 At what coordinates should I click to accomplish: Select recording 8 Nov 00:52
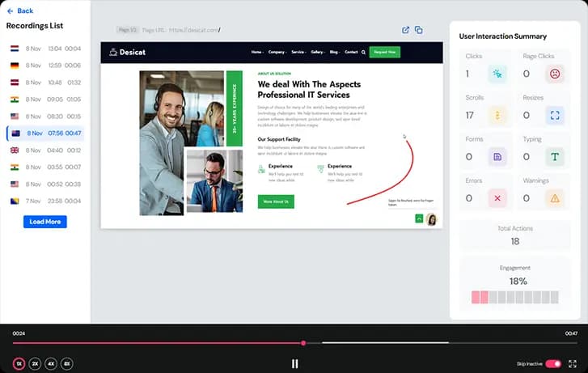click(x=45, y=184)
